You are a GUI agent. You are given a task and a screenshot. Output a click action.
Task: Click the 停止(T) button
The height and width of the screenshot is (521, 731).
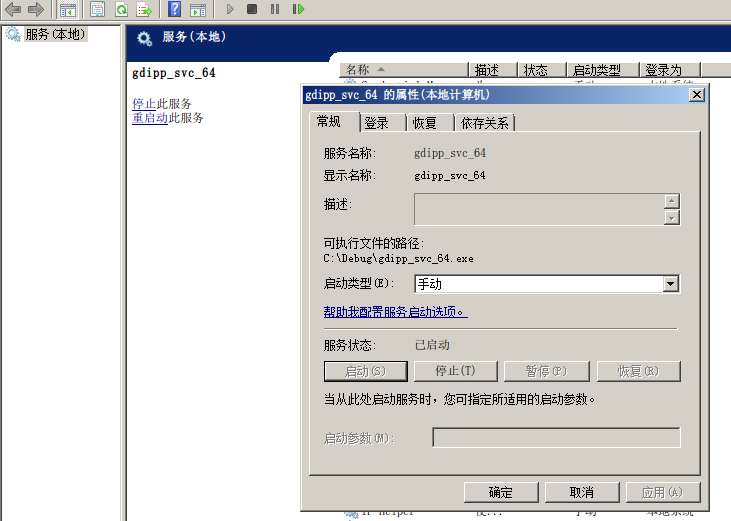tap(455, 371)
